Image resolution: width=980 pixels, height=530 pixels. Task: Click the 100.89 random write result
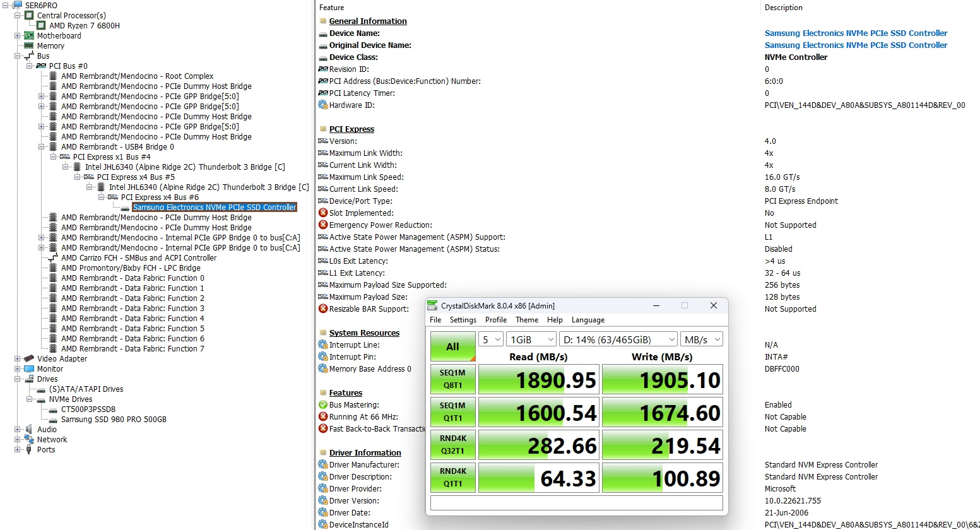click(x=662, y=478)
